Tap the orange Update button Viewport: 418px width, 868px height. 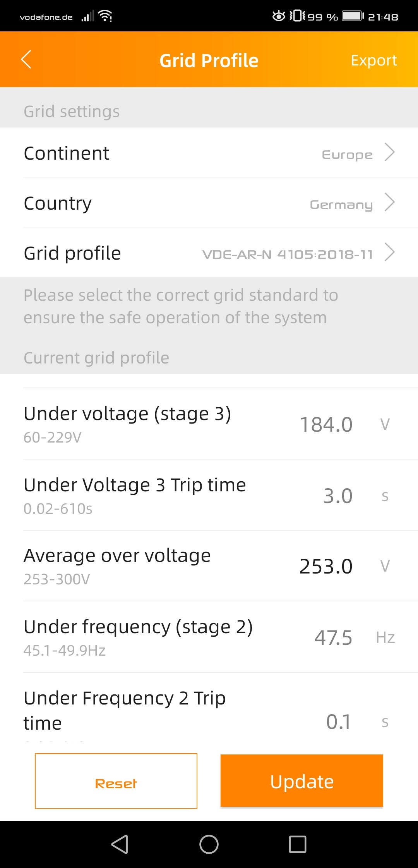pyautogui.click(x=302, y=781)
